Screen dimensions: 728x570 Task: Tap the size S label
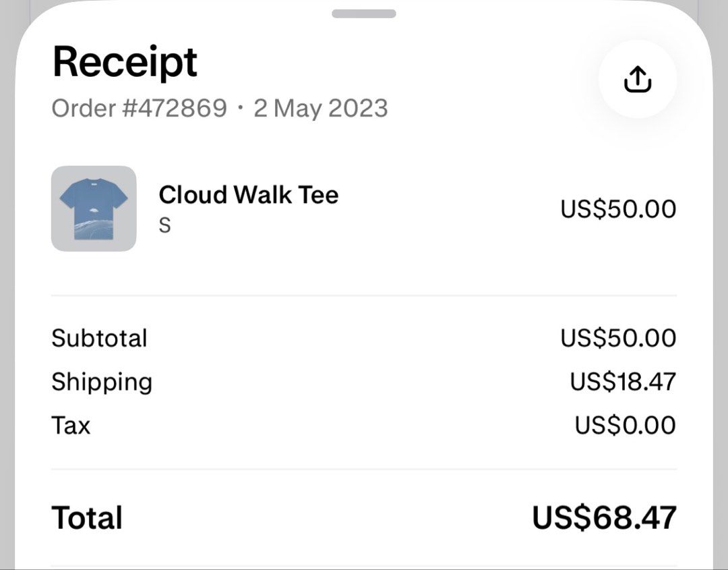coord(165,225)
